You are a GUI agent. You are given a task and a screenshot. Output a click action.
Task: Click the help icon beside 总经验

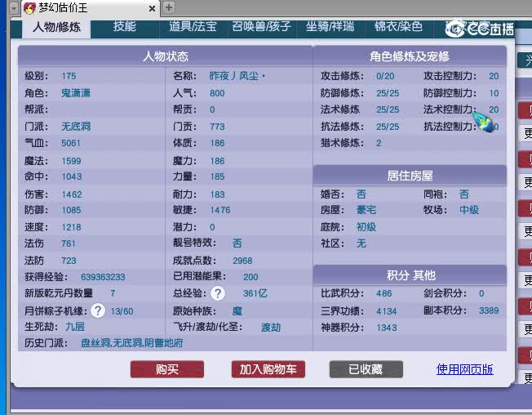(218, 293)
